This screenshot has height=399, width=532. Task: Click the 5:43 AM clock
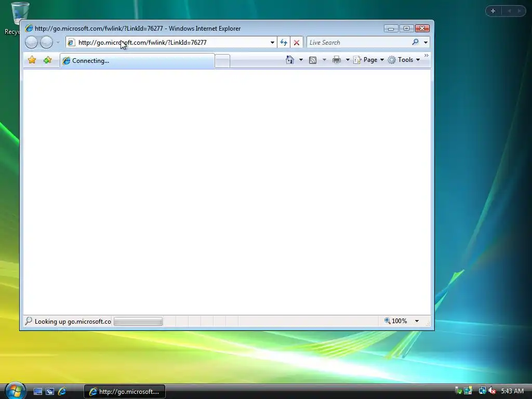tap(512, 391)
